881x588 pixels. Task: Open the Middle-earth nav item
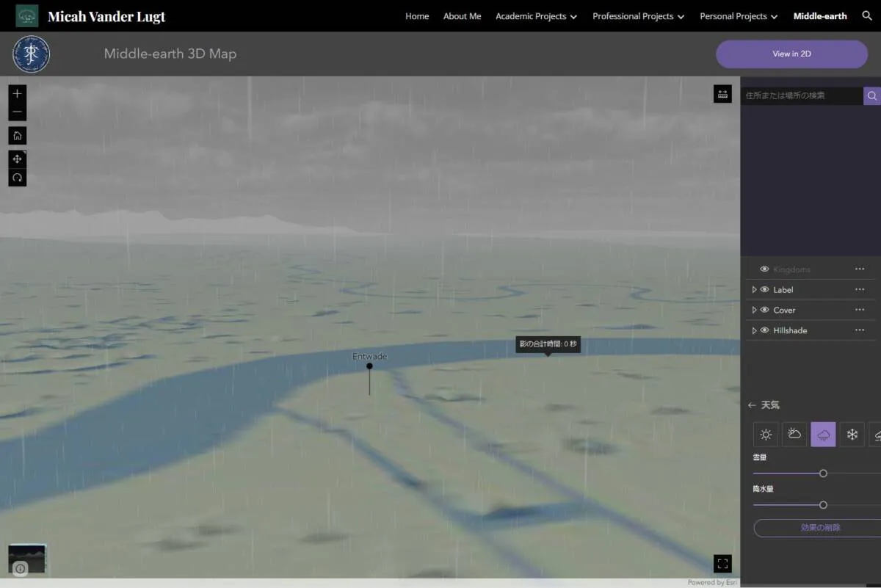pyautogui.click(x=820, y=16)
